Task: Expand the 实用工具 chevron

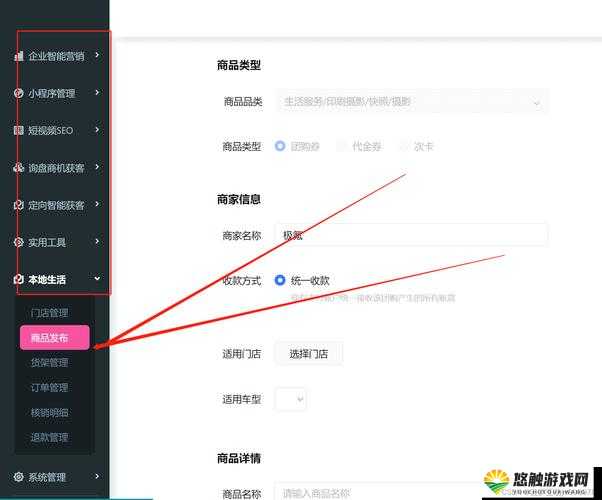Action: pyautogui.click(x=97, y=241)
